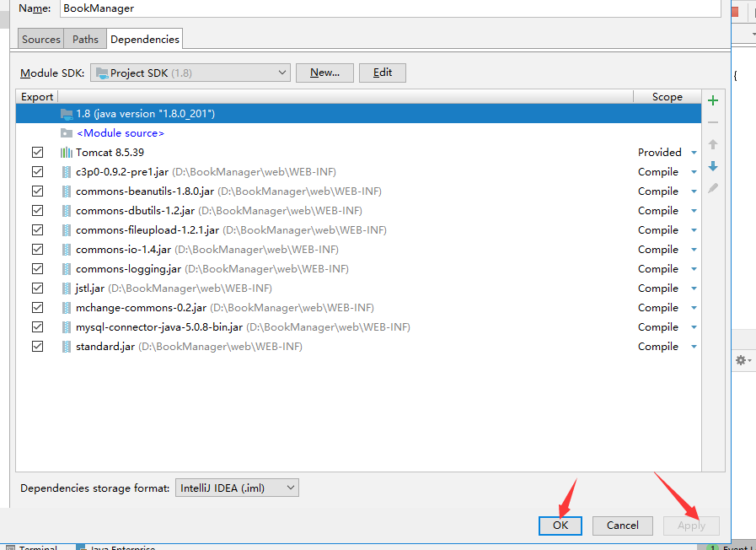Open the Dependencies storage format dropdown
This screenshot has width=756, height=550.
(237, 488)
